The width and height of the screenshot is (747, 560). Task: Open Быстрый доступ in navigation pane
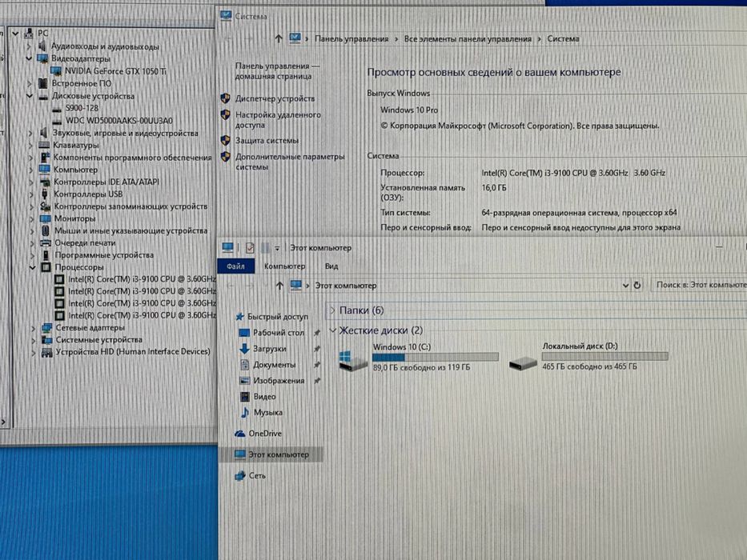click(278, 317)
